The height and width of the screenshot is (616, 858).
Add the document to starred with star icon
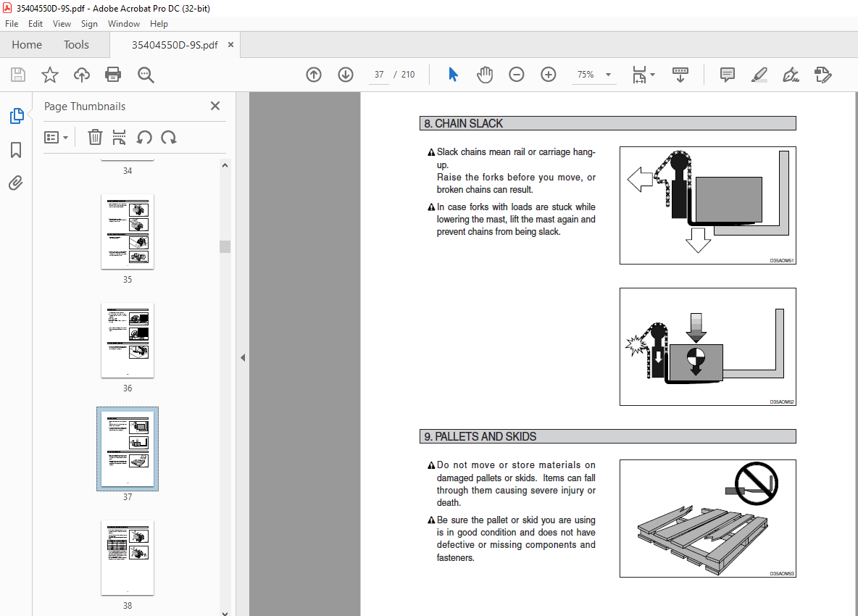pyautogui.click(x=50, y=75)
